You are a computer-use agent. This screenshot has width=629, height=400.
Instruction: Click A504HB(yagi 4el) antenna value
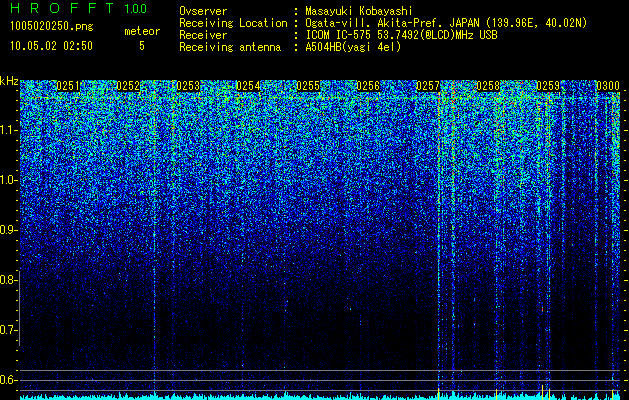(x=353, y=47)
